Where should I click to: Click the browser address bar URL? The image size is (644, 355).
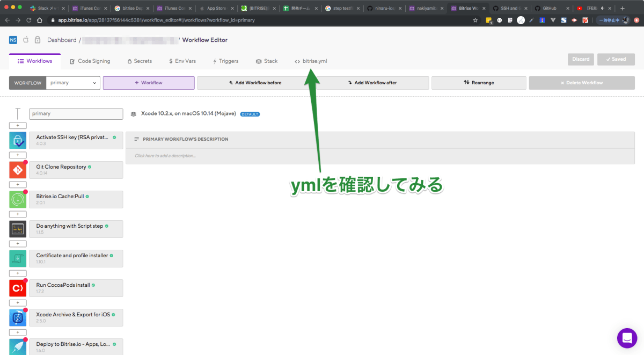tap(157, 20)
